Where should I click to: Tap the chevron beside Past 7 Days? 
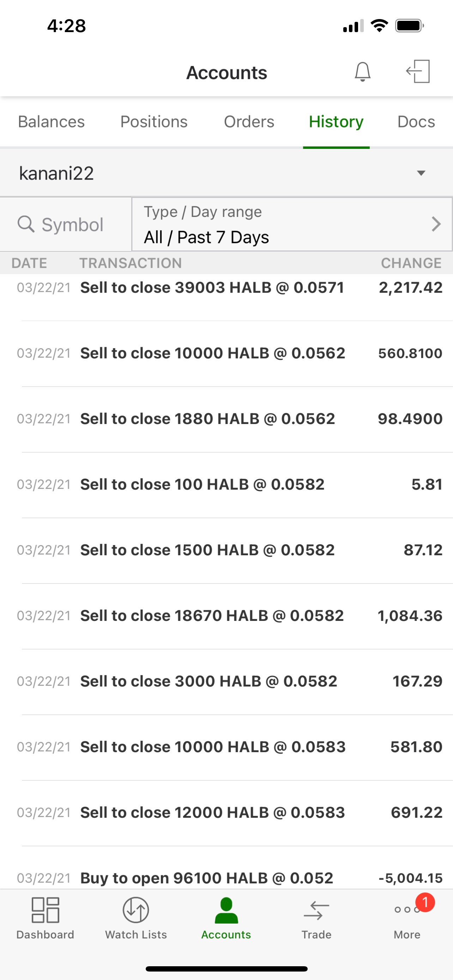coord(436,224)
